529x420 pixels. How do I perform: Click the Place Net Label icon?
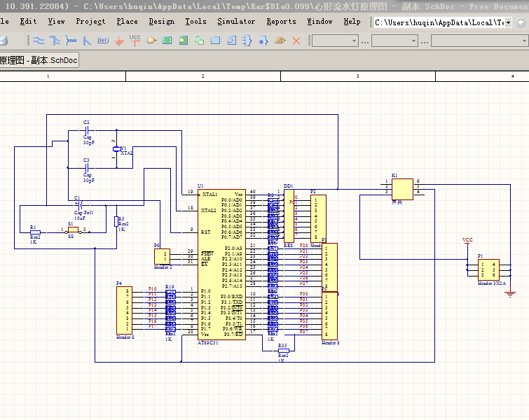point(103,41)
